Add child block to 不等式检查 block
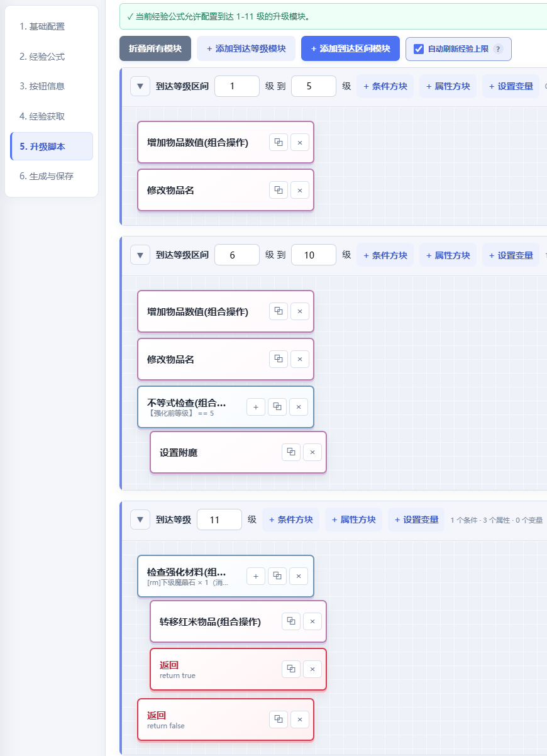Image resolution: width=547 pixels, height=756 pixels. pyautogui.click(x=256, y=407)
